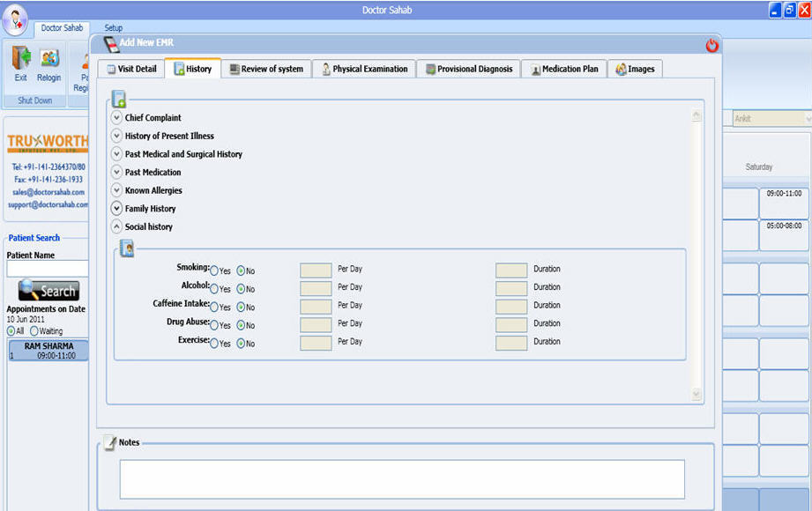
Task: Click the social history patient icon
Action: (x=128, y=249)
